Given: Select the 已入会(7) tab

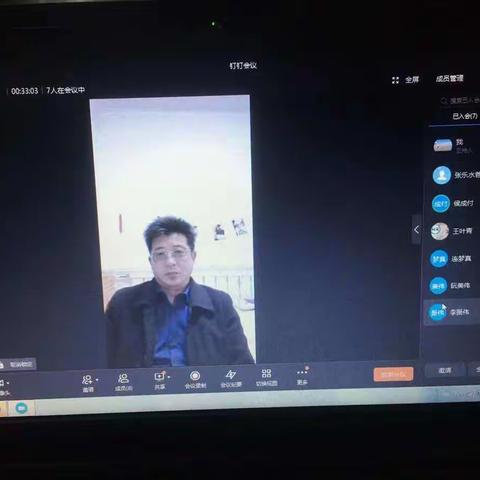Looking at the screenshot, I should point(465,116).
